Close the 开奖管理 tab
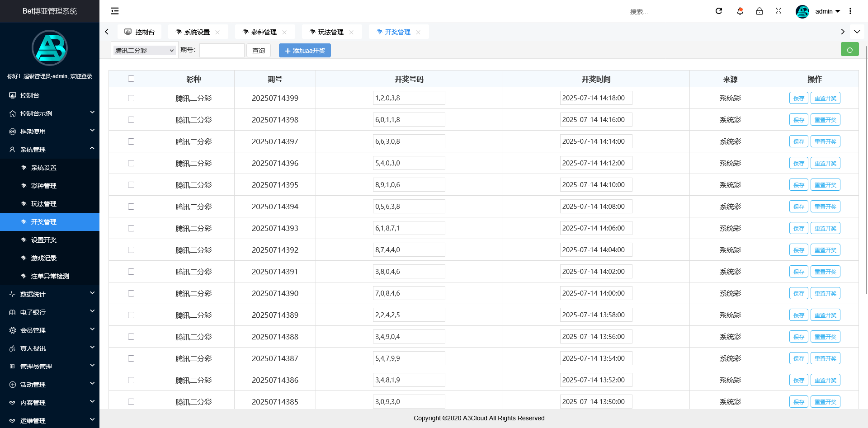This screenshot has width=868, height=428. pyautogui.click(x=418, y=32)
